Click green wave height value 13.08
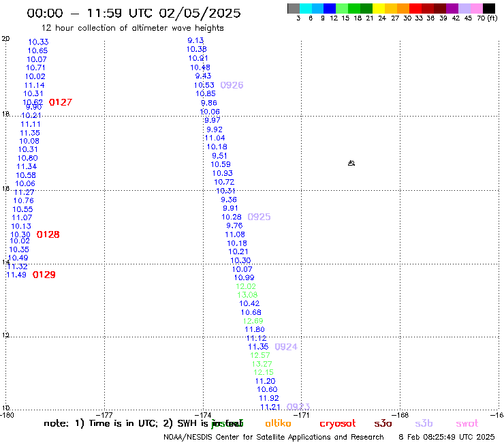Image resolution: width=504 pixels, height=443 pixels. 247,295
